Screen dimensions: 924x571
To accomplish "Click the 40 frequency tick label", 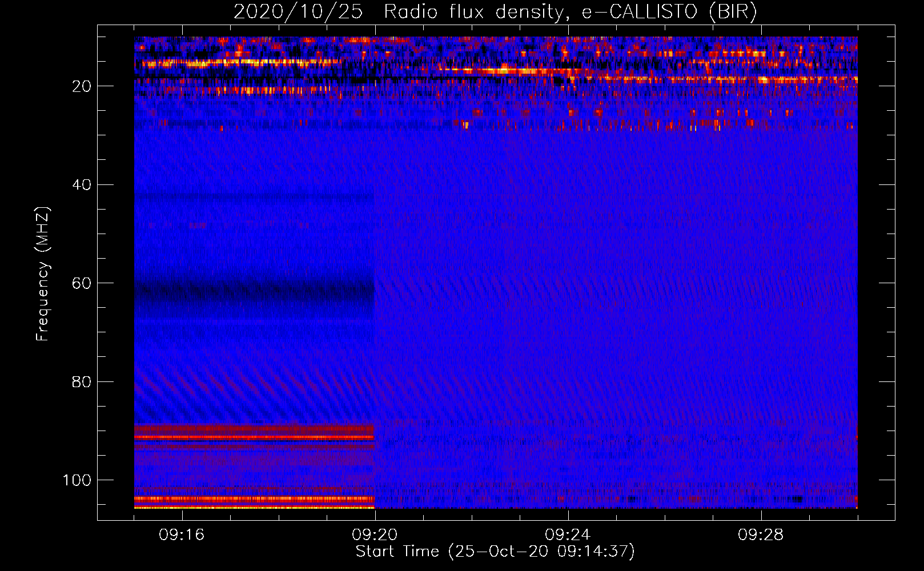I will pyautogui.click(x=82, y=185).
